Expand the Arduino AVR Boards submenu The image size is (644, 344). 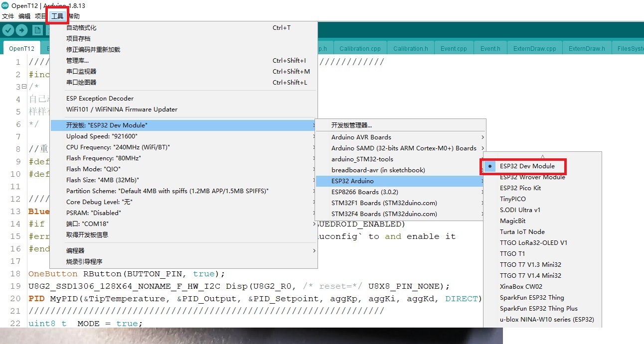(401, 137)
